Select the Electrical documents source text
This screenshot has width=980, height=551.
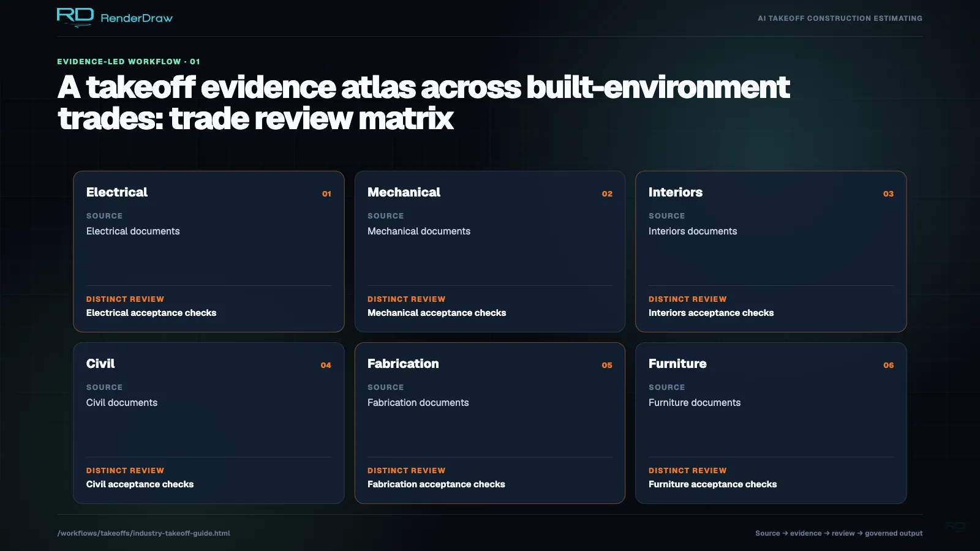(x=133, y=231)
